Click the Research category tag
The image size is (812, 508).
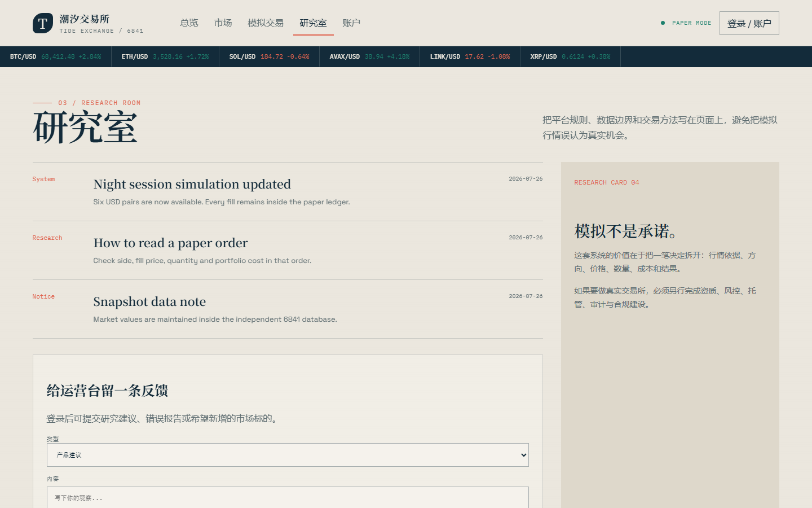click(x=47, y=238)
